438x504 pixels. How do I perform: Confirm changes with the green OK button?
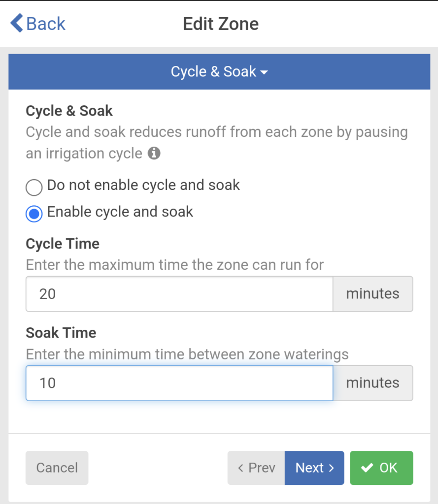coord(381,468)
